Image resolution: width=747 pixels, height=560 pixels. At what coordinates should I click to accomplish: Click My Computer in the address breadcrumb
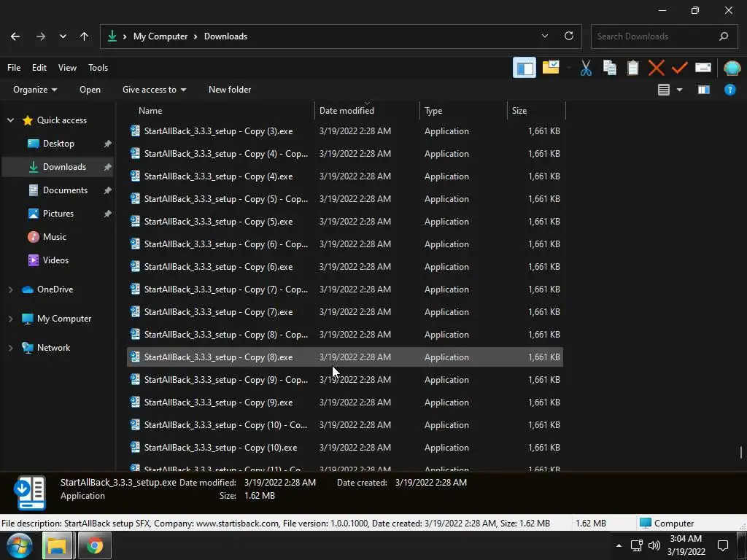[x=160, y=36]
